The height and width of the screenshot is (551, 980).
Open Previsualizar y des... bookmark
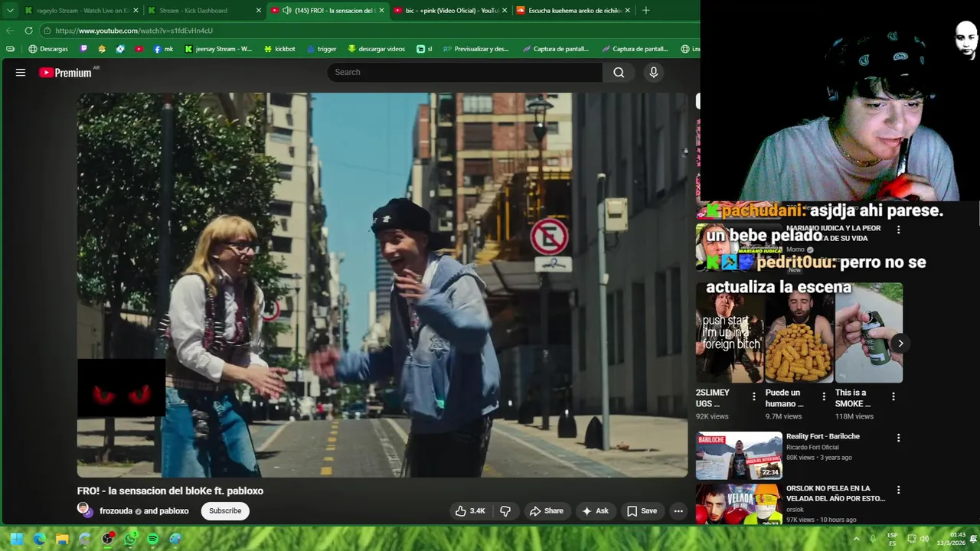click(475, 49)
